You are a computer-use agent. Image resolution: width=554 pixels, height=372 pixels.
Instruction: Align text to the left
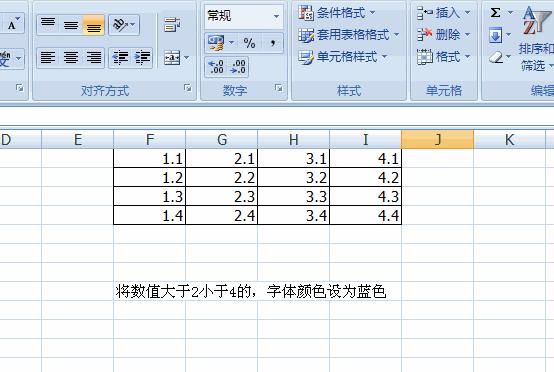[48, 58]
